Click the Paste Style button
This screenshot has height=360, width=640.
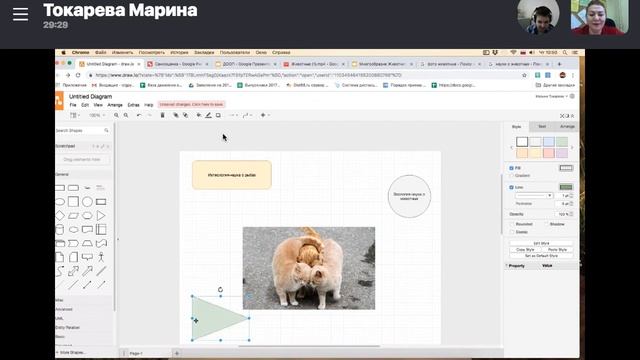pyautogui.click(x=557, y=249)
